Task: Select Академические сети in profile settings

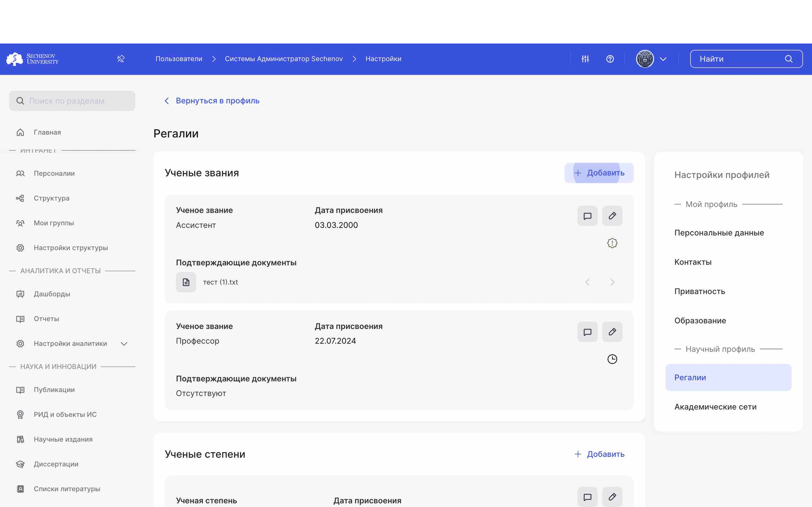Action: tap(715, 406)
